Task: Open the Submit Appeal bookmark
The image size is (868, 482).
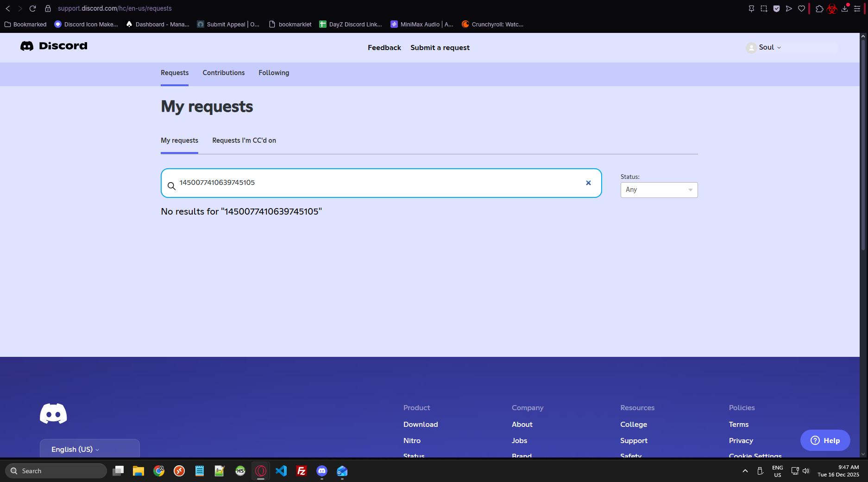Action: pos(228,24)
